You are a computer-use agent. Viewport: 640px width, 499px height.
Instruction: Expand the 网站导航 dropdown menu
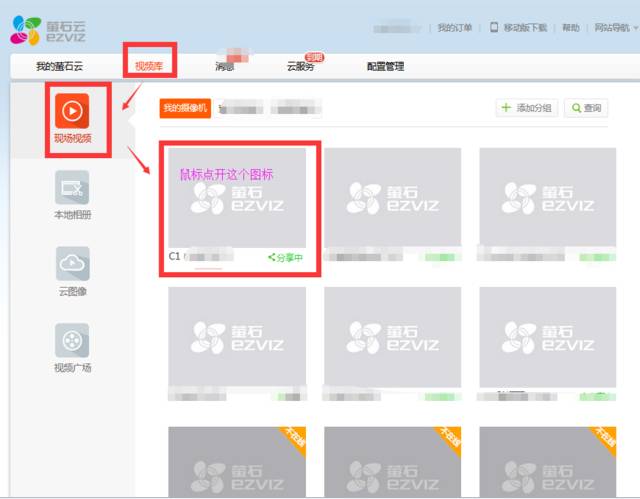click(x=613, y=28)
